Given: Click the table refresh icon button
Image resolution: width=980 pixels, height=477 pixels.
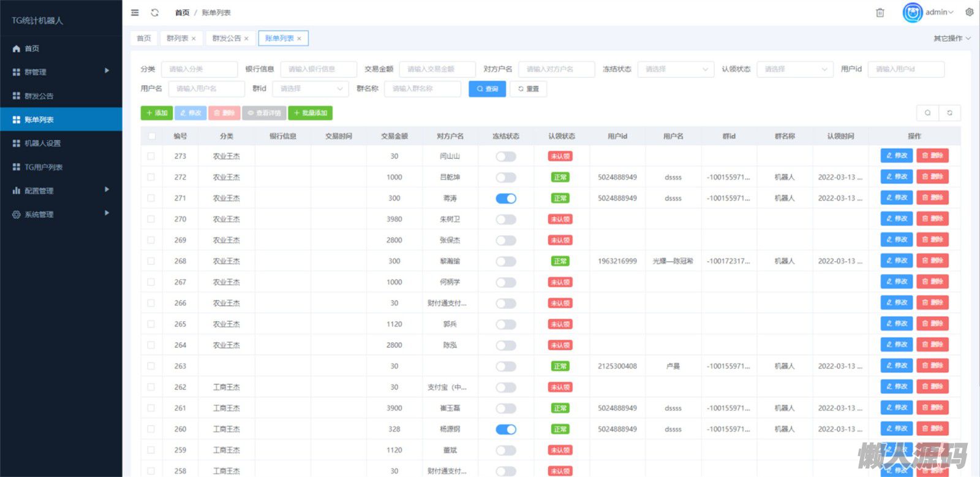Looking at the screenshot, I should [949, 113].
